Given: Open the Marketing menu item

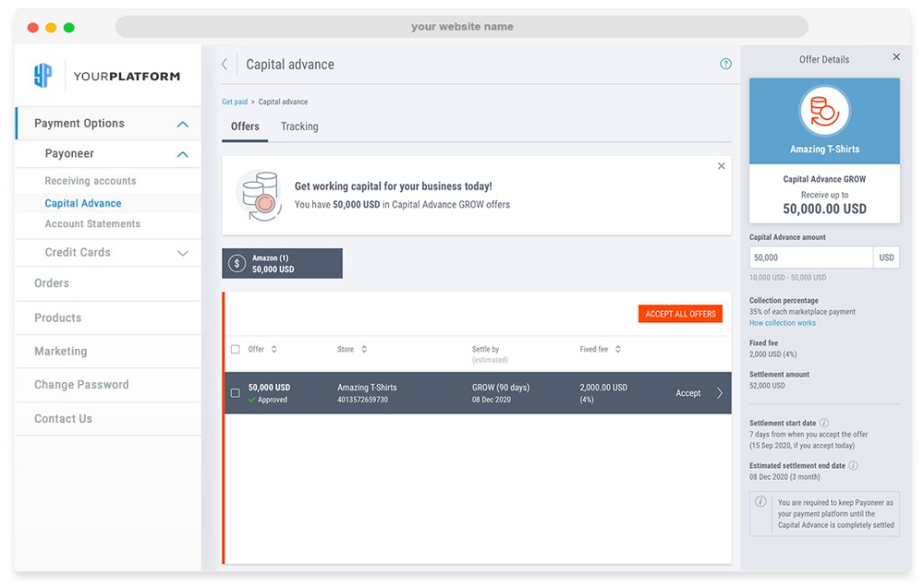Looking at the screenshot, I should [x=60, y=352].
